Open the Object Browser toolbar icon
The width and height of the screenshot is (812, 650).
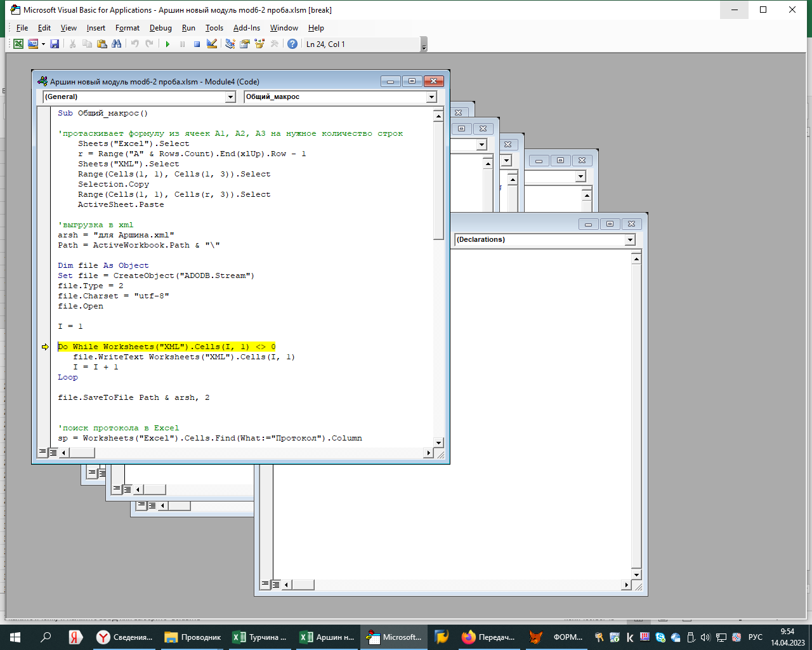pos(259,44)
